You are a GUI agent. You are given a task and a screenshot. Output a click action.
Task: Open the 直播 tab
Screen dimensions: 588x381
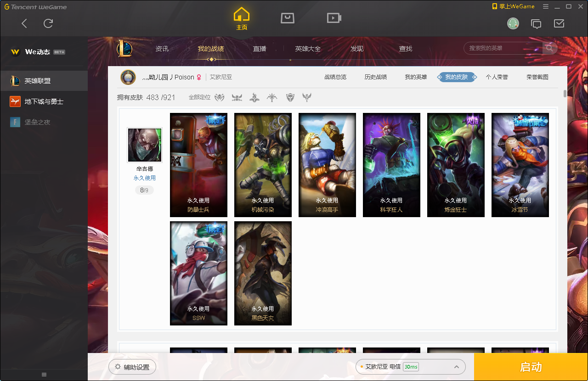(260, 49)
